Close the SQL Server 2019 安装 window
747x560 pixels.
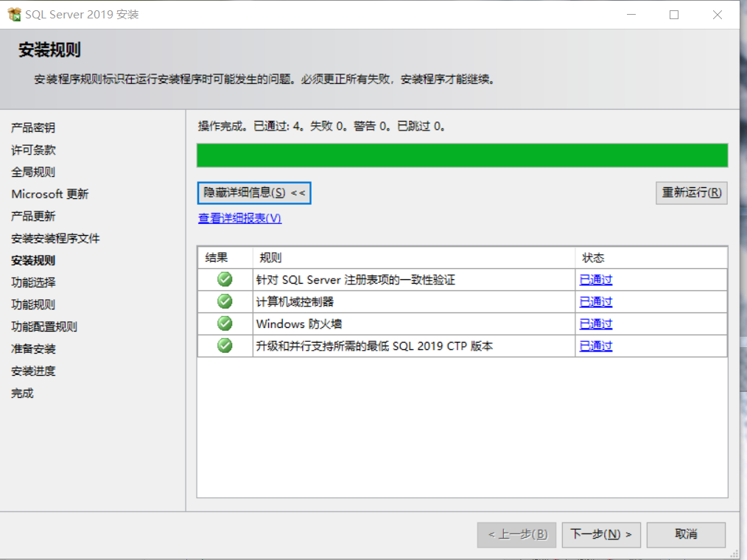(x=718, y=15)
